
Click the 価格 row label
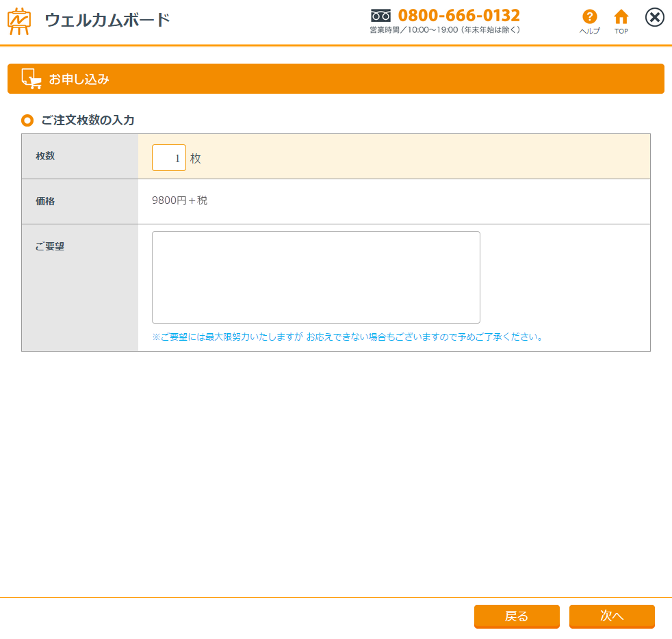(x=45, y=201)
